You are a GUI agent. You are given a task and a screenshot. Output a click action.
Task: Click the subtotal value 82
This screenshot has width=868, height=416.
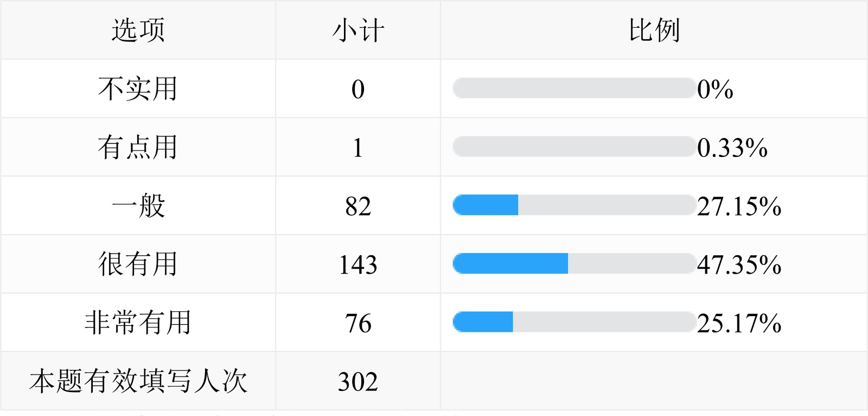(358, 206)
